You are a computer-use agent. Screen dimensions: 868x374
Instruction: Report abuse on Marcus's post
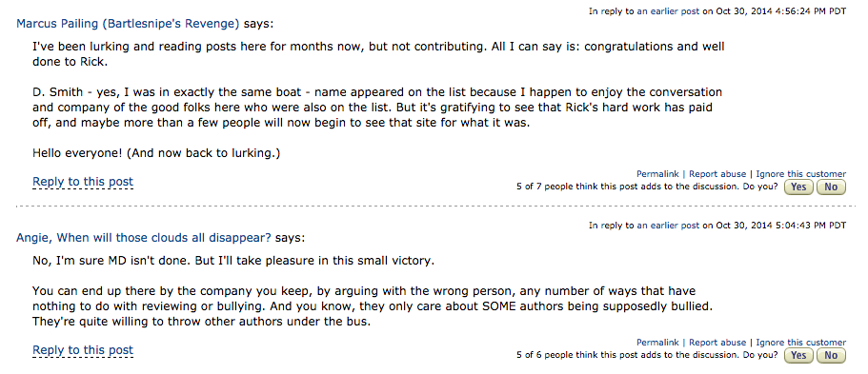pos(717,174)
